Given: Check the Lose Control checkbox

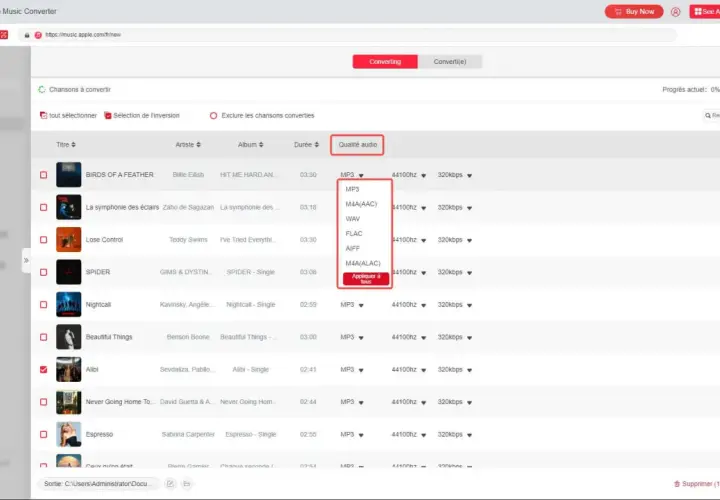Looking at the screenshot, I should (44, 240).
